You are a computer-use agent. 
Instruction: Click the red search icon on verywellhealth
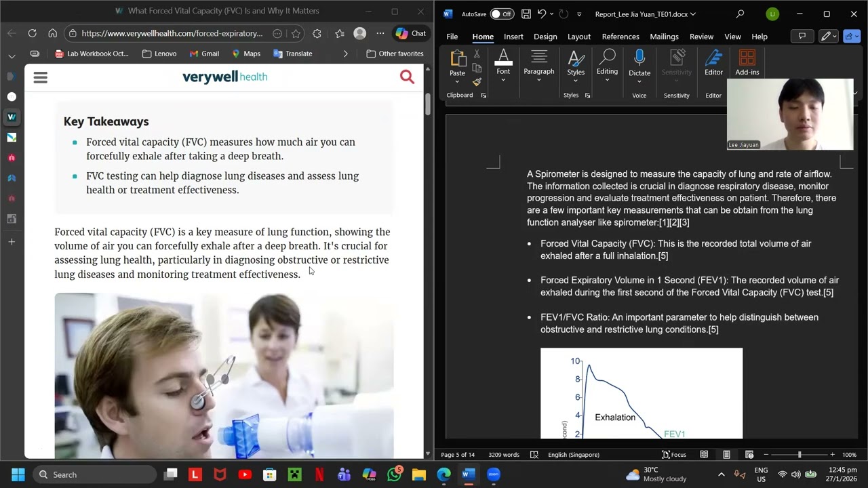[x=407, y=77]
